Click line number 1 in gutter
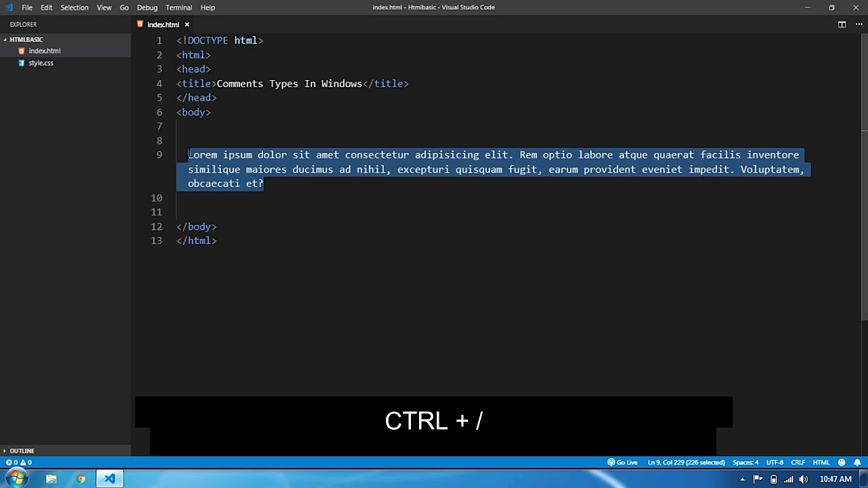 click(x=159, y=41)
